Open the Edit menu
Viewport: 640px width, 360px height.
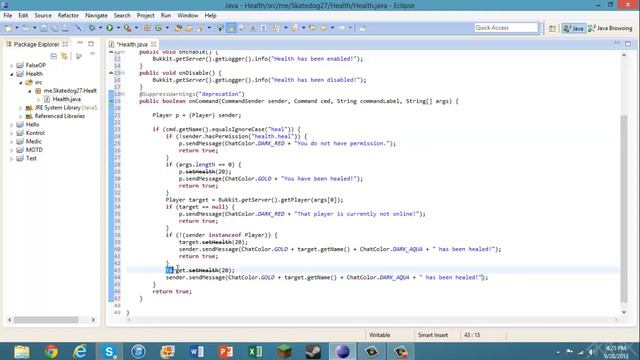[x=23, y=16]
